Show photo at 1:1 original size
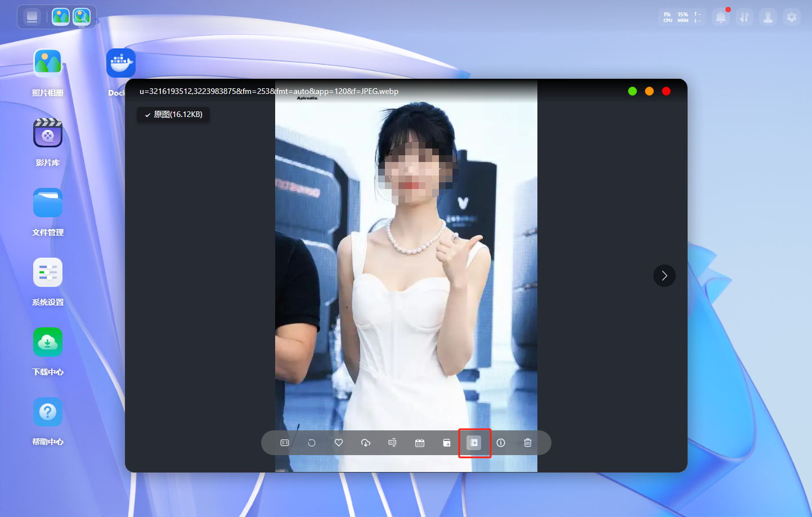 tap(285, 443)
